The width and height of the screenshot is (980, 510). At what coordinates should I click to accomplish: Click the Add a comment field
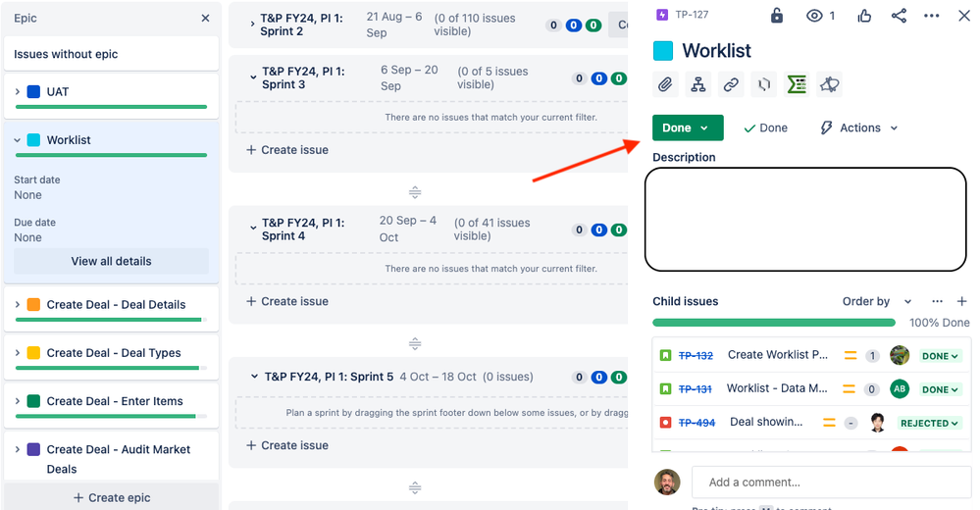[831, 482]
